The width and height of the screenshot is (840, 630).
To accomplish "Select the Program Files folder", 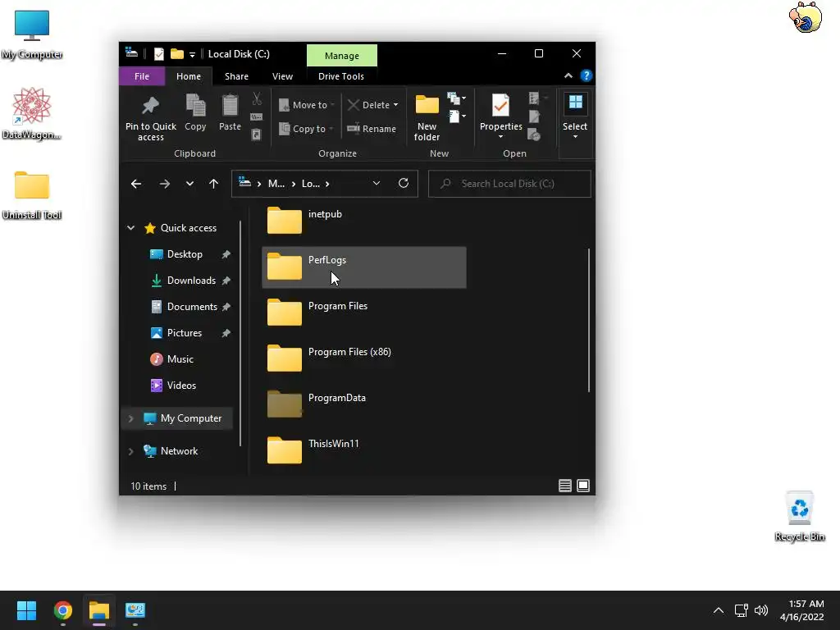I will tap(364, 313).
